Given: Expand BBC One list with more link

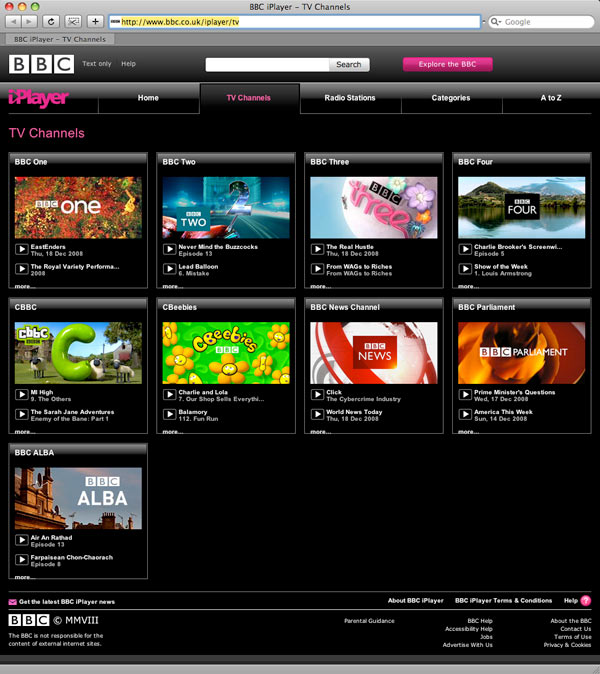Looking at the screenshot, I should tap(24, 286).
